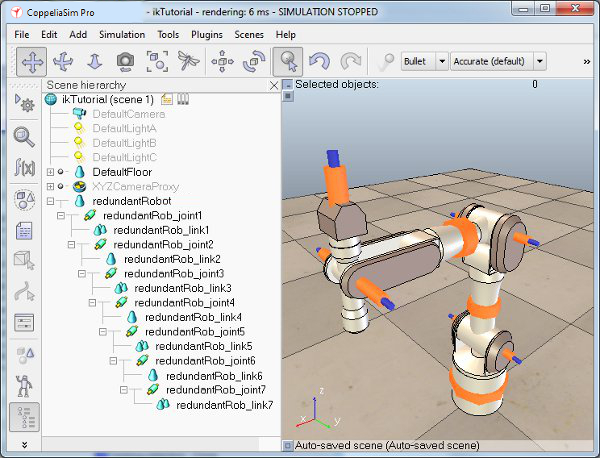Open the path edit mode icon
The image size is (600, 458).
(x=24, y=292)
